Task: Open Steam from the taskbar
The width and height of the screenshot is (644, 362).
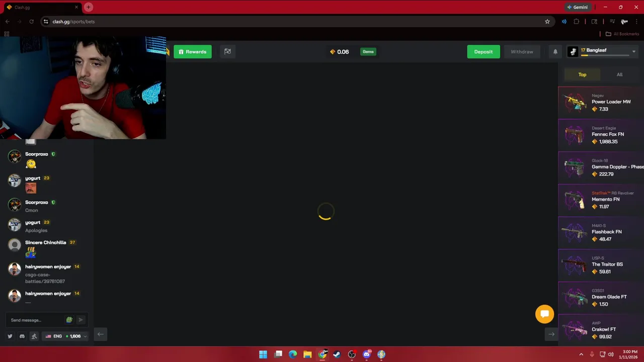Action: coord(337,354)
